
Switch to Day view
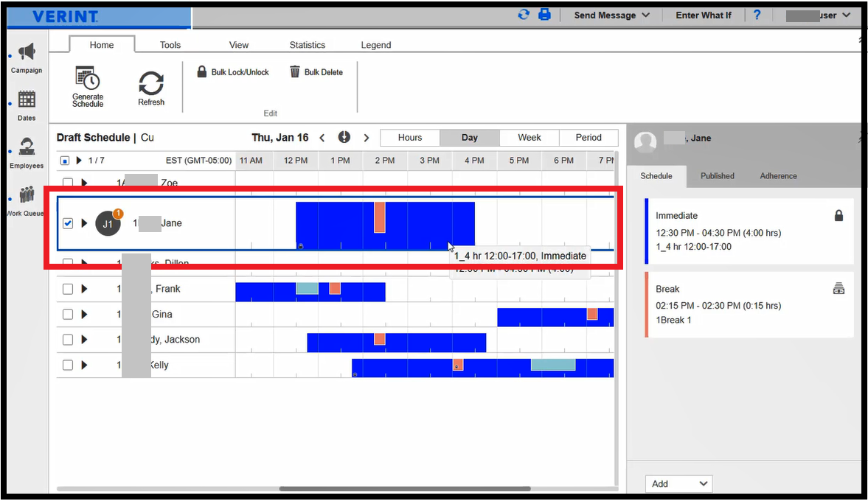pyautogui.click(x=470, y=138)
